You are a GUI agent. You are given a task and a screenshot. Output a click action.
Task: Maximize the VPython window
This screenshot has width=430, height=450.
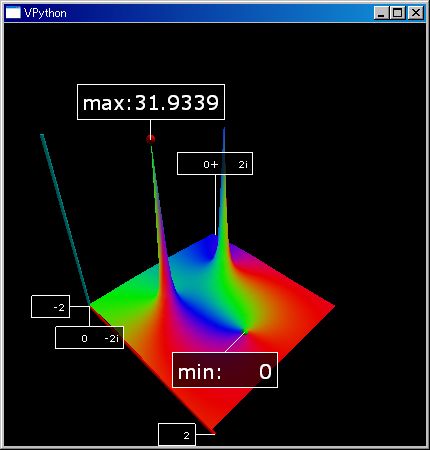(x=398, y=13)
